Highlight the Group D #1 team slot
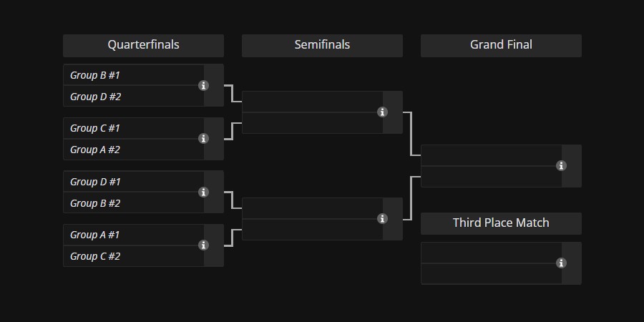644x322 pixels. [x=134, y=182]
